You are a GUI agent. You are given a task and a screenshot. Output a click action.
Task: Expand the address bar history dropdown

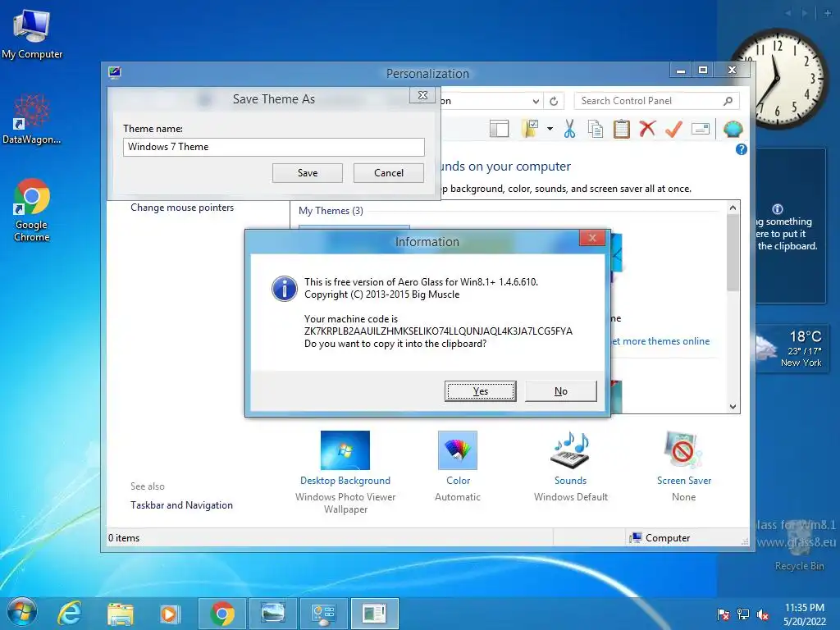pyautogui.click(x=536, y=101)
